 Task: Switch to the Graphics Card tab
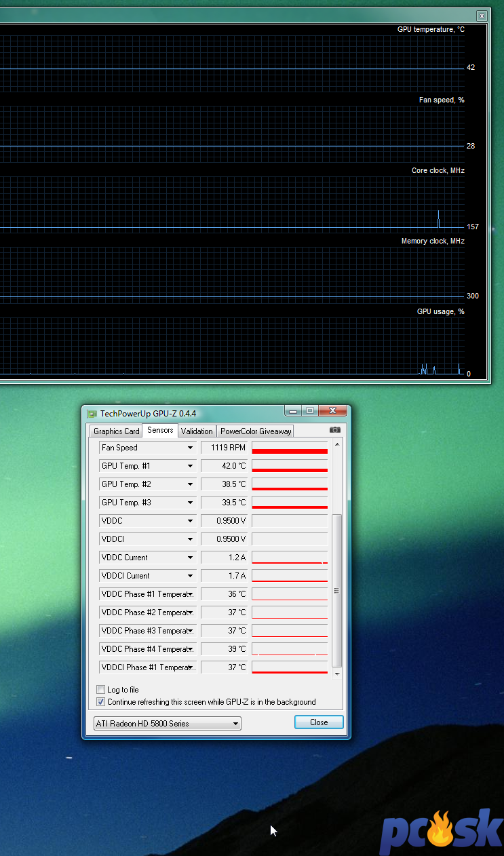click(x=116, y=431)
